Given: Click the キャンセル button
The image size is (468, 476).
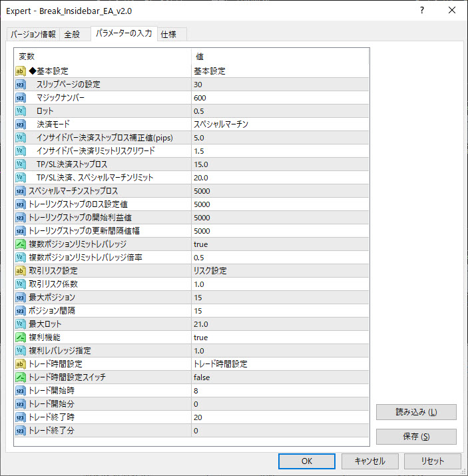Looking at the screenshot, I should (369, 461).
